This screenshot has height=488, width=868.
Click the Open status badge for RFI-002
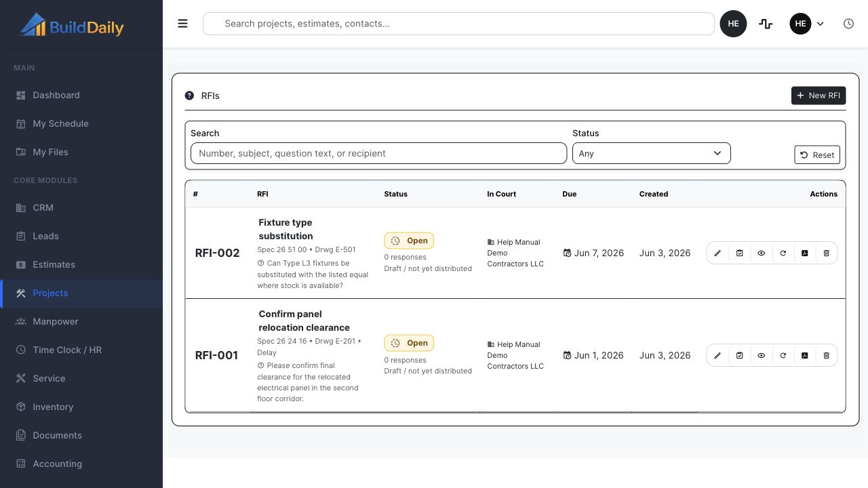[409, 241]
